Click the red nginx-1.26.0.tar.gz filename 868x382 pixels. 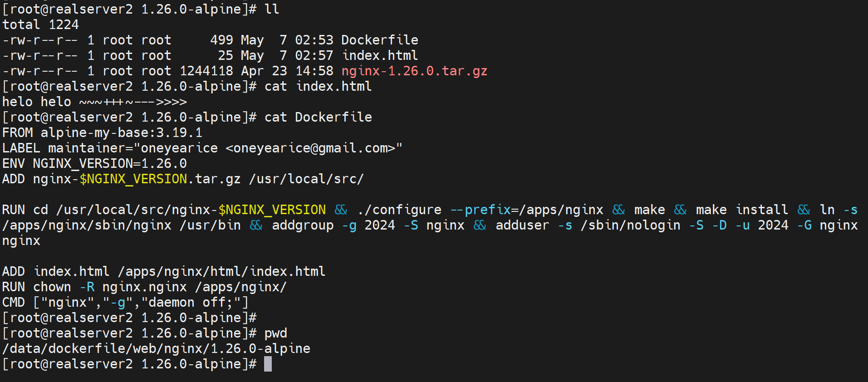click(414, 71)
